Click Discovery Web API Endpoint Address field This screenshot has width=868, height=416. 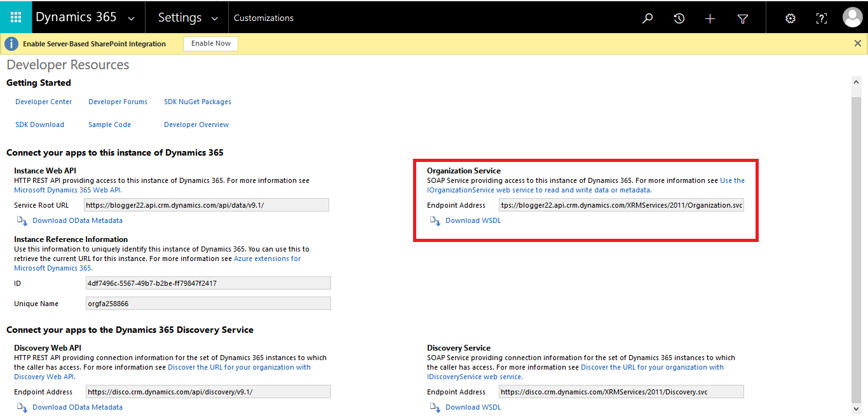(x=208, y=392)
